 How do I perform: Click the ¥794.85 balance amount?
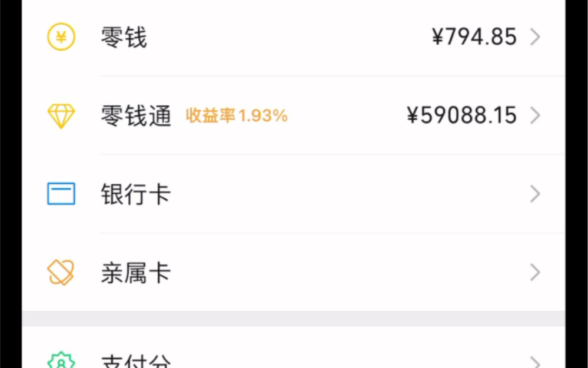coord(474,37)
